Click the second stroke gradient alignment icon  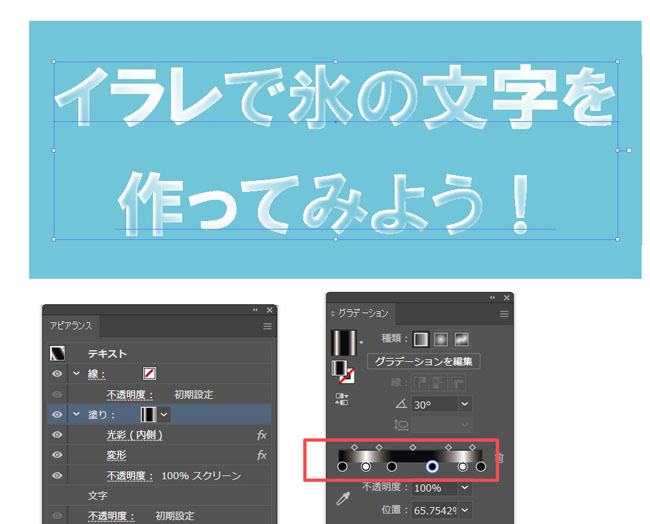point(439,383)
